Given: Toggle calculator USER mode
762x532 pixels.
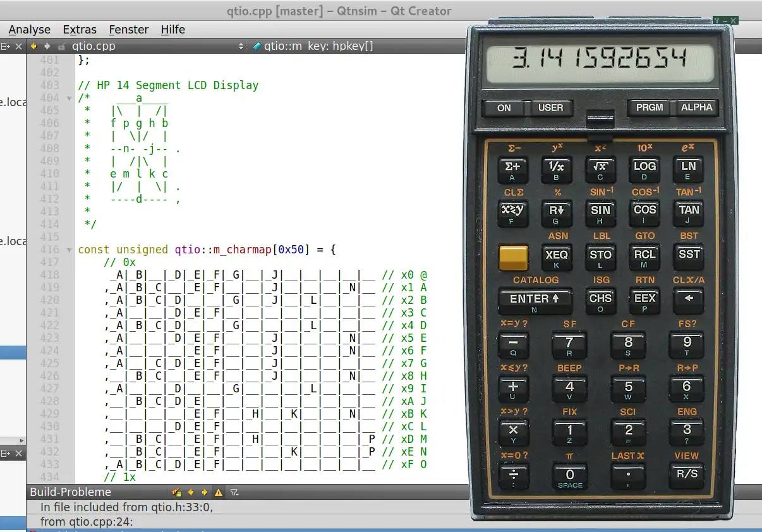Looking at the screenshot, I should 550,108.
